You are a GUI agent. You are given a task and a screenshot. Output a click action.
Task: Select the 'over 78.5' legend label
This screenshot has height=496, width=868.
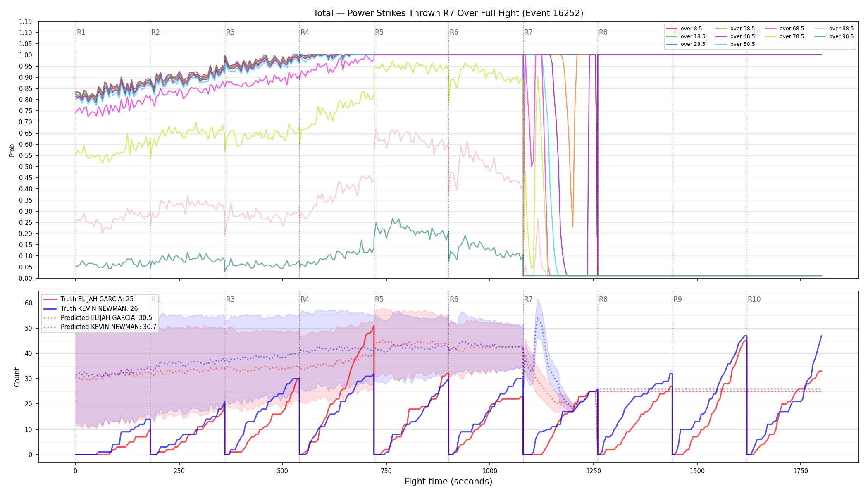tap(792, 36)
